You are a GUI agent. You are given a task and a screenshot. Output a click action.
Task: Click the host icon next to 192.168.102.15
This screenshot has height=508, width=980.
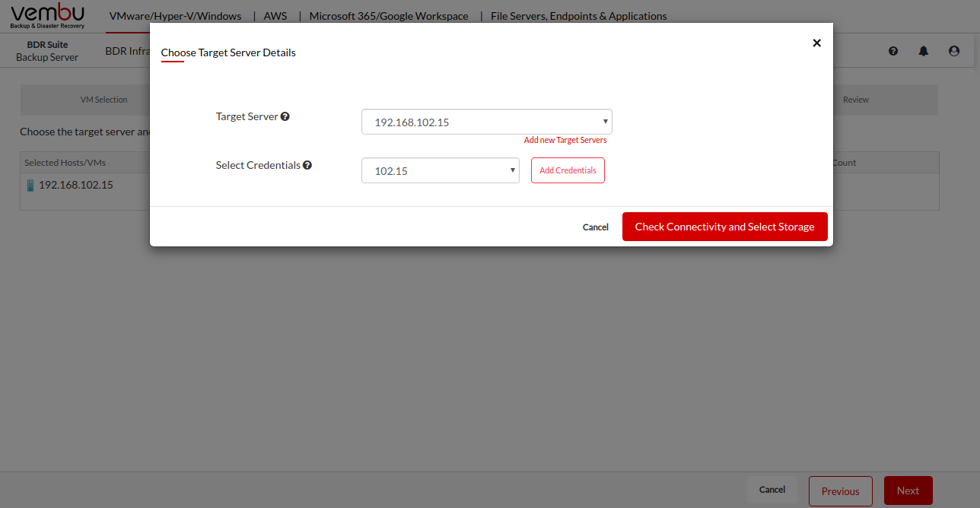tap(30, 185)
